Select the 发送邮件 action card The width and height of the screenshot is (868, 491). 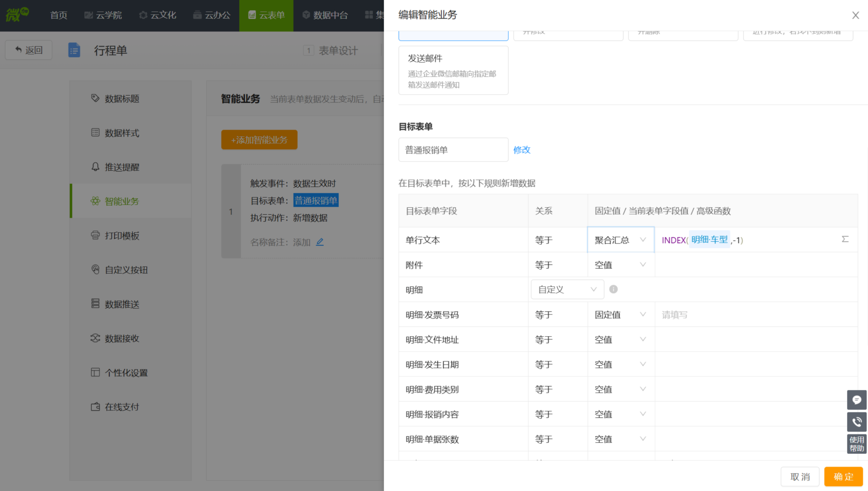point(453,71)
